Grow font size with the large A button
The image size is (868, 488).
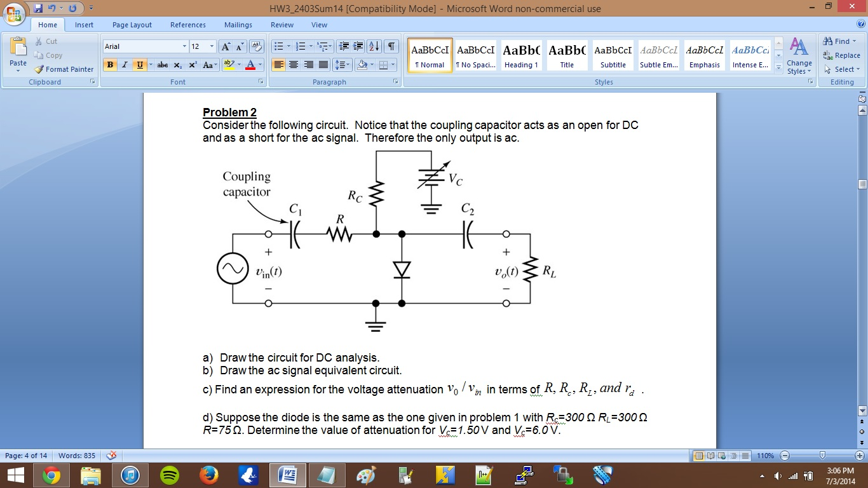pyautogui.click(x=226, y=46)
